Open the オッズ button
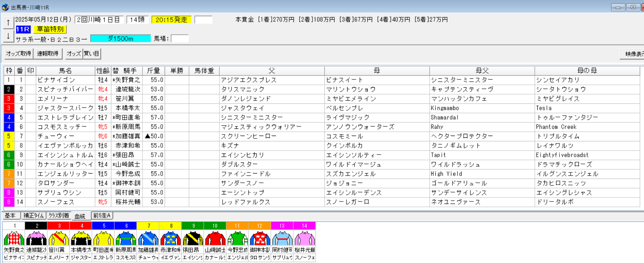The height and width of the screenshot is (263, 644). click(74, 54)
